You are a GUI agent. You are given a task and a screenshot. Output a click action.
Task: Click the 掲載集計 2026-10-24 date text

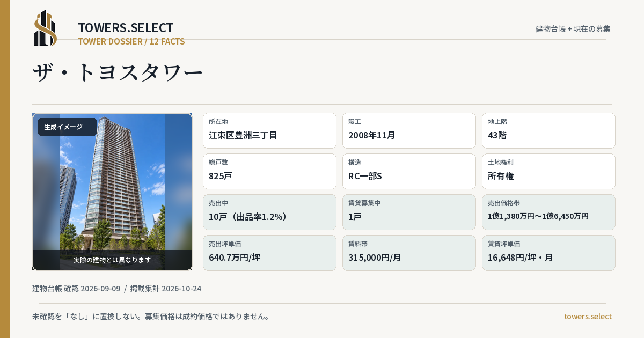(x=166, y=289)
